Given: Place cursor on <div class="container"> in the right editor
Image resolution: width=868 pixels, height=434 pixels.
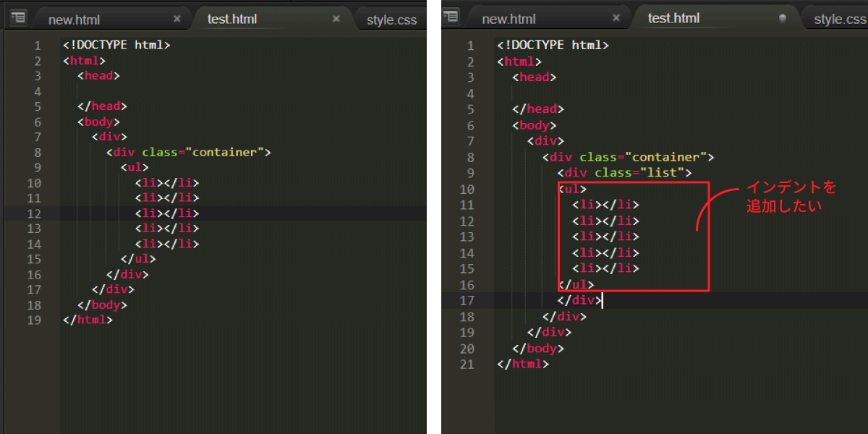Looking at the screenshot, I should click(x=629, y=157).
